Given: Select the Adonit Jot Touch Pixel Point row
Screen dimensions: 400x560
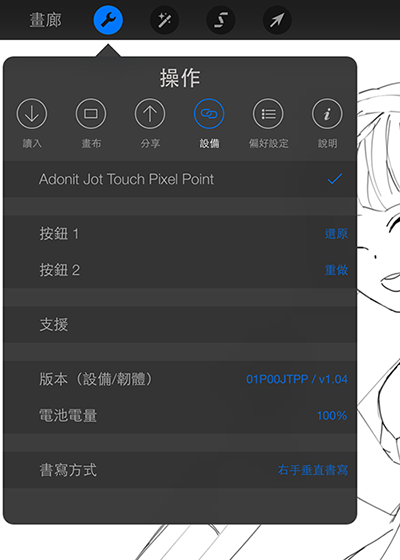Looking at the screenshot, I should [x=180, y=179].
